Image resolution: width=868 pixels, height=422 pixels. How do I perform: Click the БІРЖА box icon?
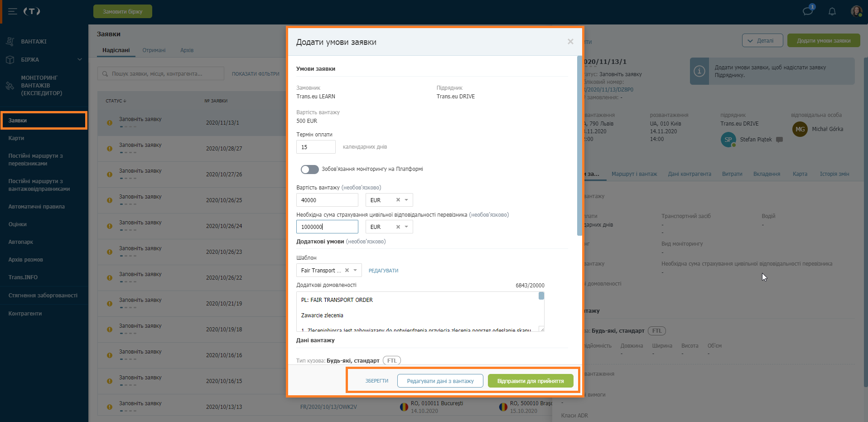[x=10, y=59]
